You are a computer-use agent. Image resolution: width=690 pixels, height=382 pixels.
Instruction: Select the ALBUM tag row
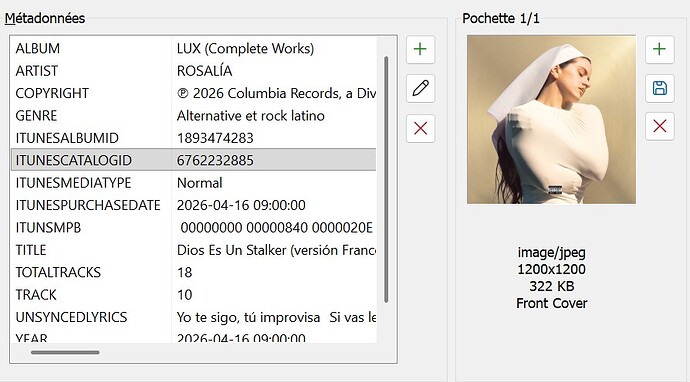click(x=194, y=48)
